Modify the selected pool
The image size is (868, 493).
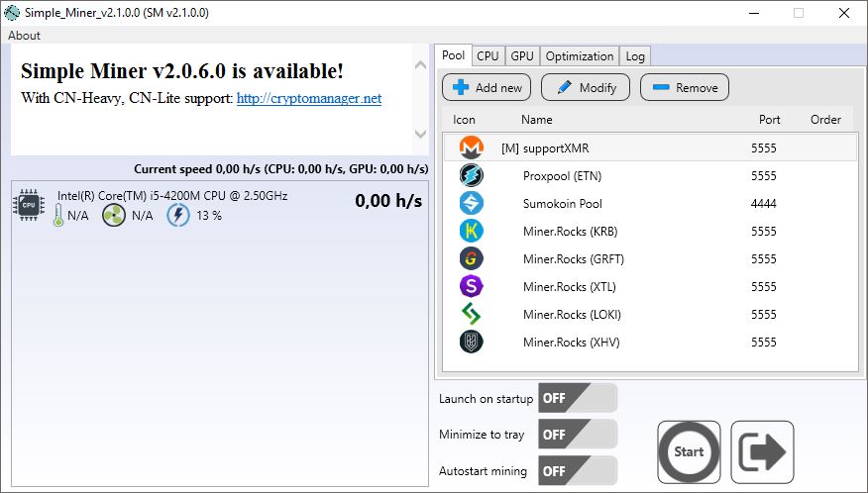pos(586,87)
